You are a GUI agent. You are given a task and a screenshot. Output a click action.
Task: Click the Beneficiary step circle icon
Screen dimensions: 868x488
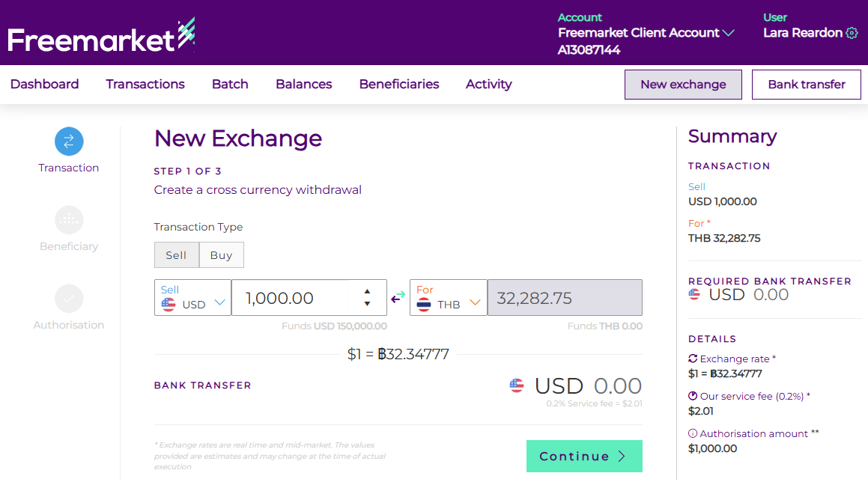tap(69, 219)
